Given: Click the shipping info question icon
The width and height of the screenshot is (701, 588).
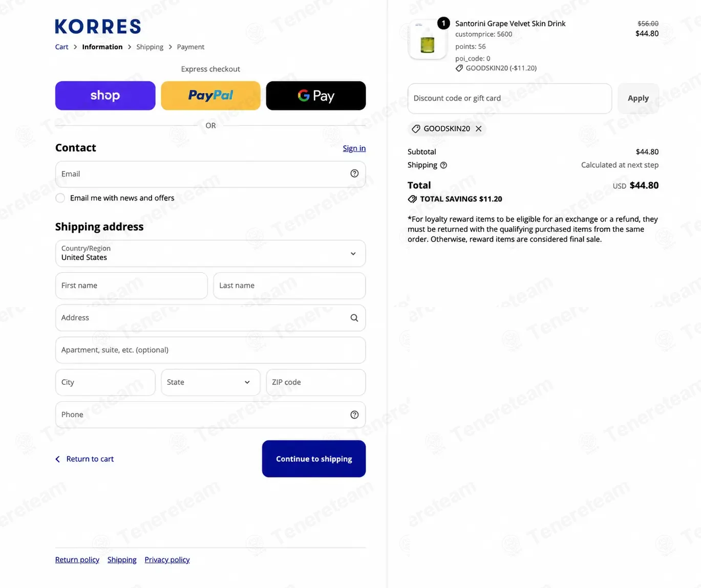Looking at the screenshot, I should coord(444,165).
